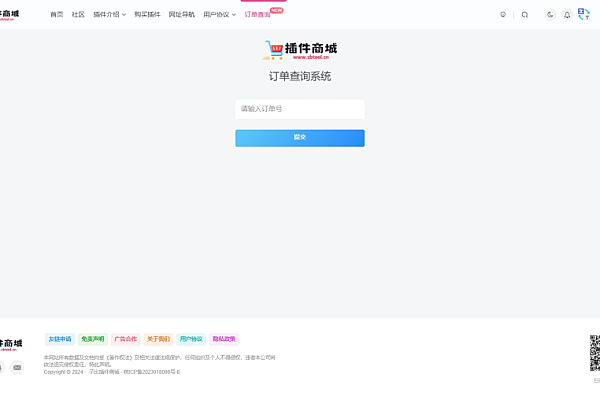Select the 订单查询 menu item
The height and width of the screenshot is (400, 600).
(258, 15)
